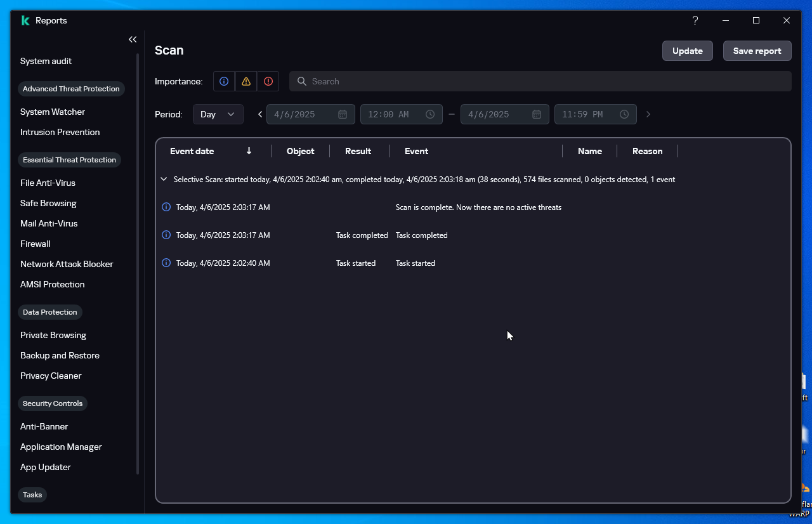Select 'Today, 4/6/2025 2:02:40 AM' date cell
Viewport: 812px width, 524px height.
point(223,263)
